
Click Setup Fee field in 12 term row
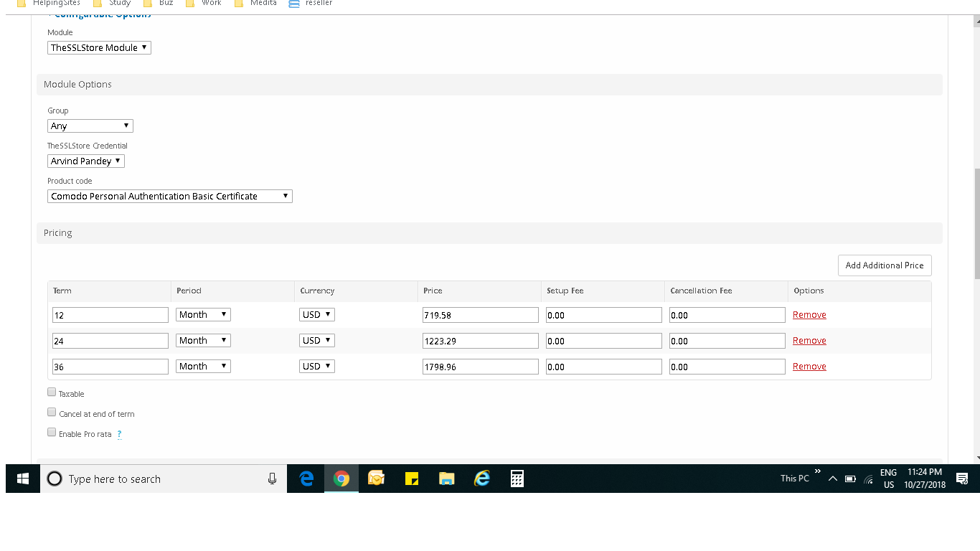pyautogui.click(x=604, y=315)
